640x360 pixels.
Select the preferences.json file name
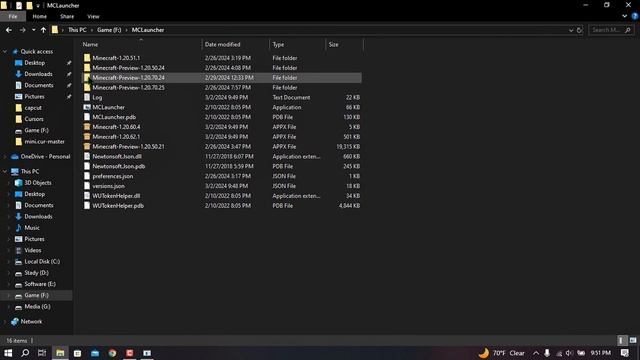pos(113,176)
